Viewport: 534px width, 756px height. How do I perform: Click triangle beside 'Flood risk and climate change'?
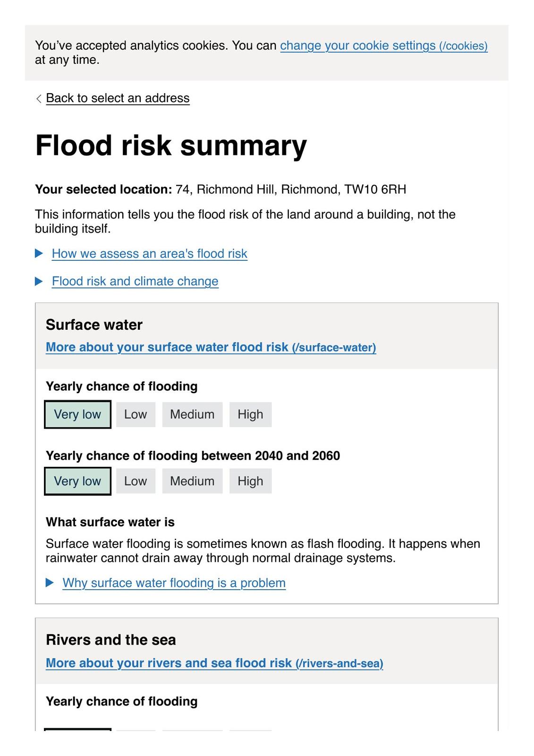39,282
